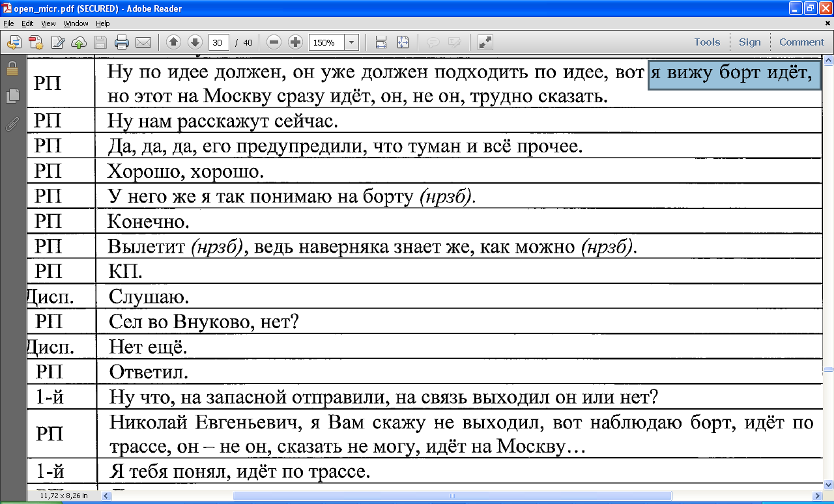Click the text 'Слушаю.'
The width and height of the screenshot is (834, 504).
149,298
